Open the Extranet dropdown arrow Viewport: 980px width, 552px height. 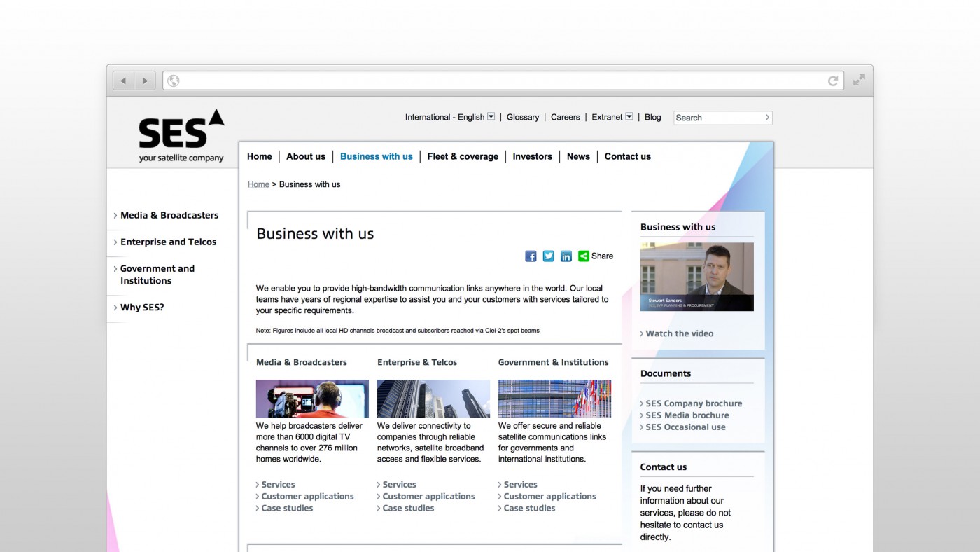(x=629, y=117)
